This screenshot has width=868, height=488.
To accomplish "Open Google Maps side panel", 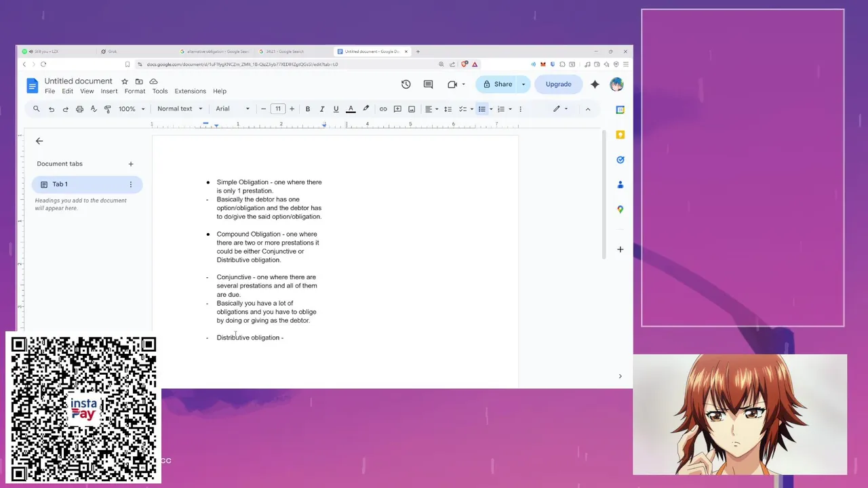I will tap(620, 209).
